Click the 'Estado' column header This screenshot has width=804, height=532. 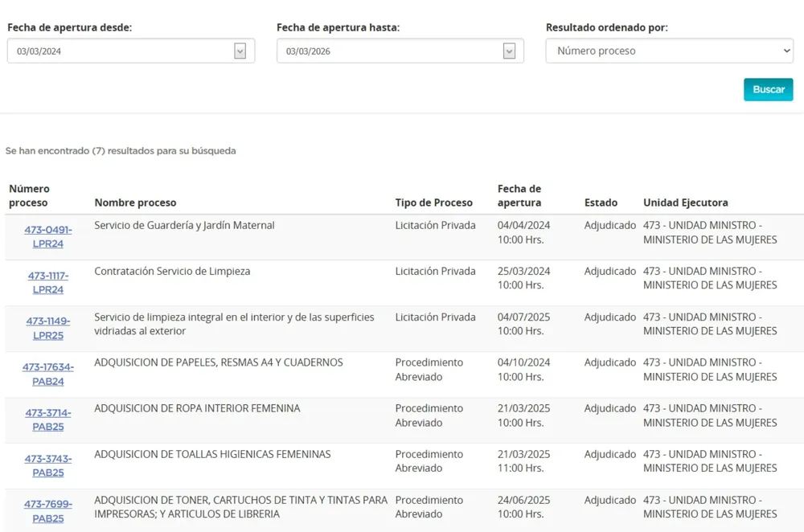tap(601, 203)
